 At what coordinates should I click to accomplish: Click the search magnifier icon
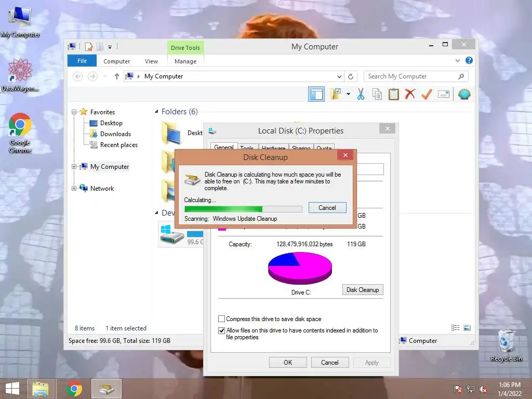[x=461, y=76]
